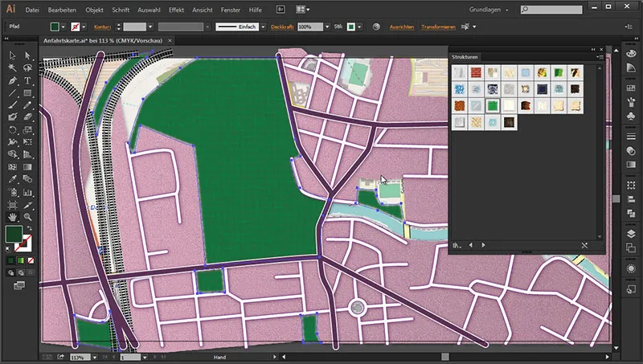Pick the highlighted green texture swatch
The height and width of the screenshot is (364, 643).
point(493,105)
